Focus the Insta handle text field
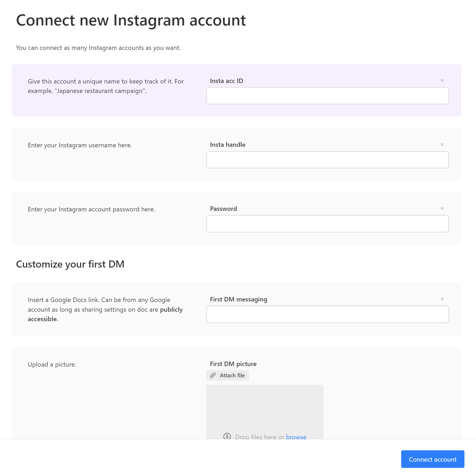The image size is (476, 475). 327,160
